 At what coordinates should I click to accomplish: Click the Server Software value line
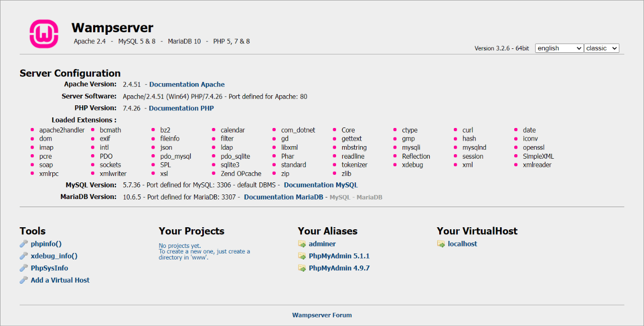(215, 96)
